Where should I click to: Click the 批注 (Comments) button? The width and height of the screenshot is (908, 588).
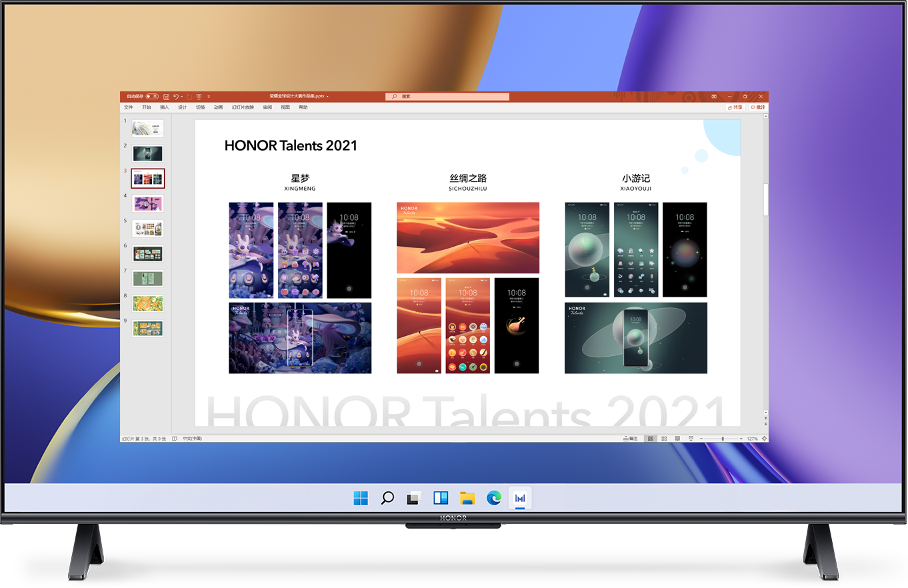point(758,107)
